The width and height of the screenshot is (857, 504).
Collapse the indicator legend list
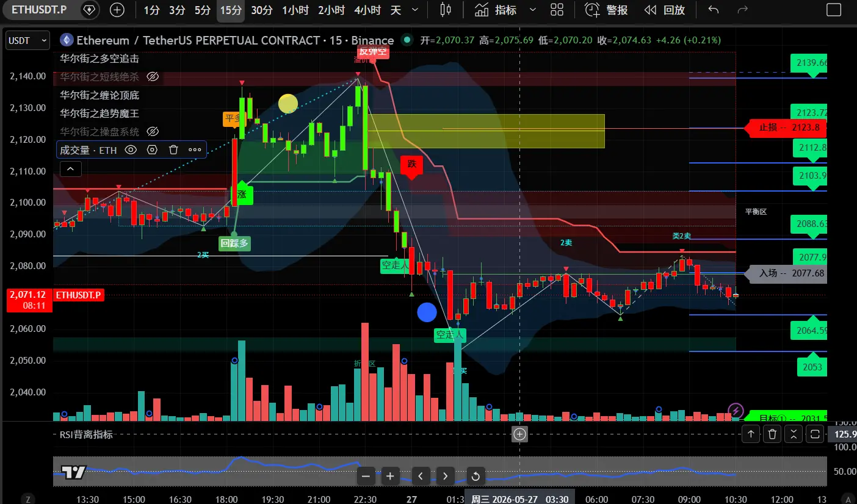point(70,168)
